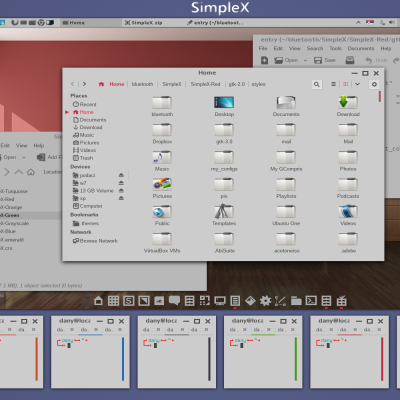Click the Undo button in the text editor
This screenshot has width=400, height=400.
click(376, 60)
